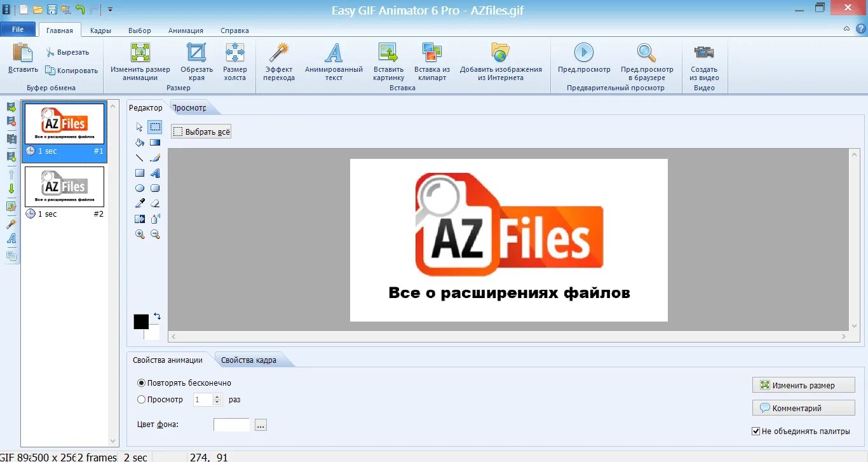Switch to the Анимация ribbon tab

pyautogui.click(x=186, y=31)
